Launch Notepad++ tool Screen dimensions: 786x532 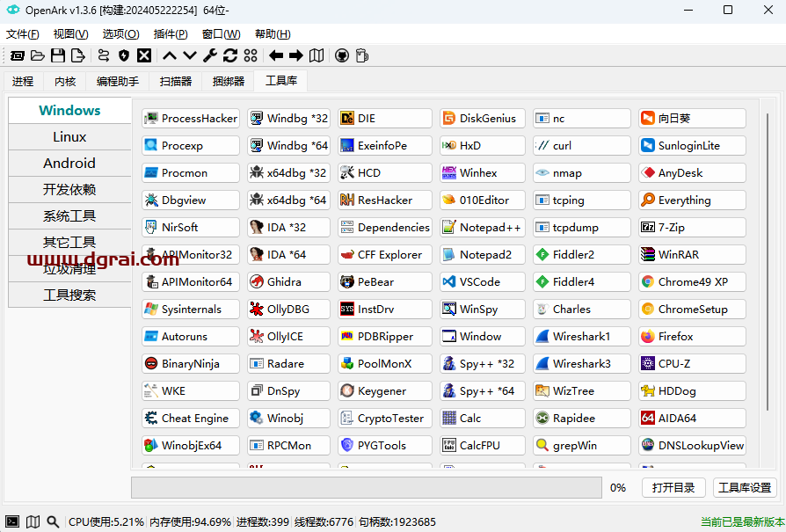[483, 227]
